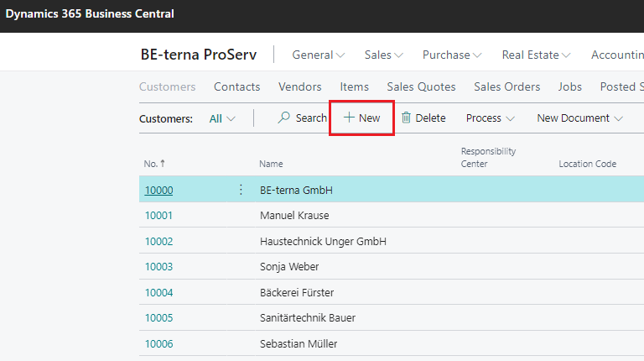
Task: Select the Haustechnick Unger GmbH cell
Action: pyautogui.click(x=323, y=241)
